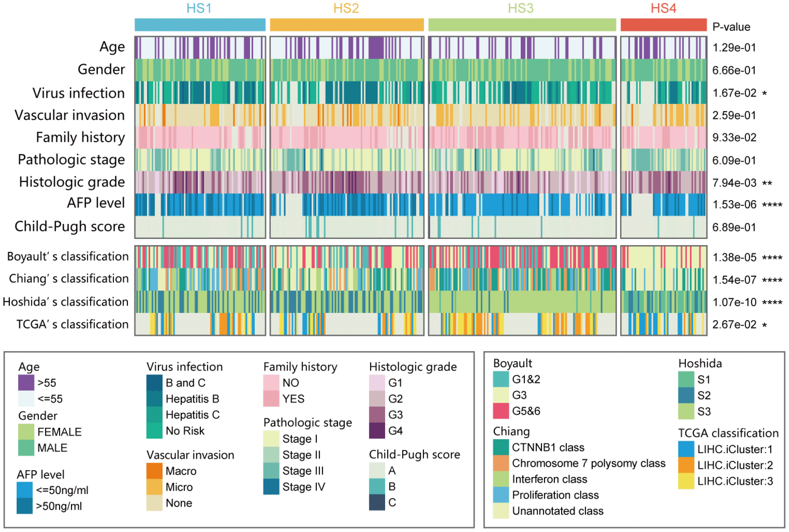Image resolution: width=789 pixels, height=532 pixels.
Task: Click the 2.67e-02 TCGA p-value
Action: (x=735, y=324)
